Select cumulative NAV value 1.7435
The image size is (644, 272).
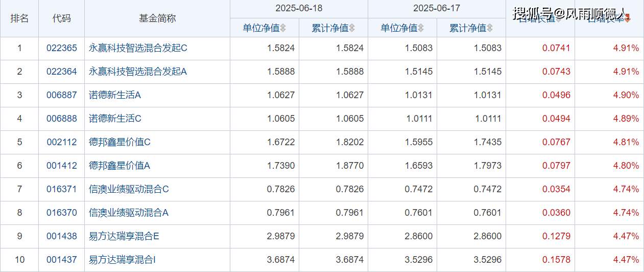[488, 142]
